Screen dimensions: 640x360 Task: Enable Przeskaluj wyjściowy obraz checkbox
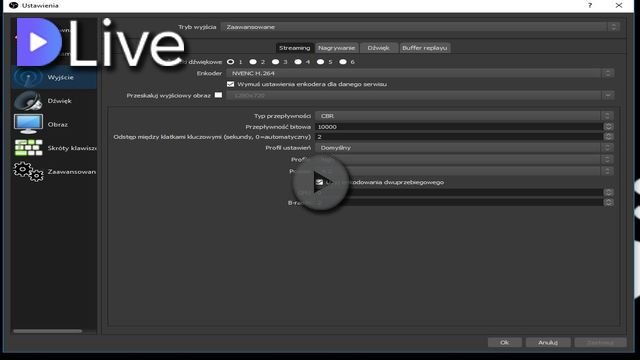(x=218, y=95)
